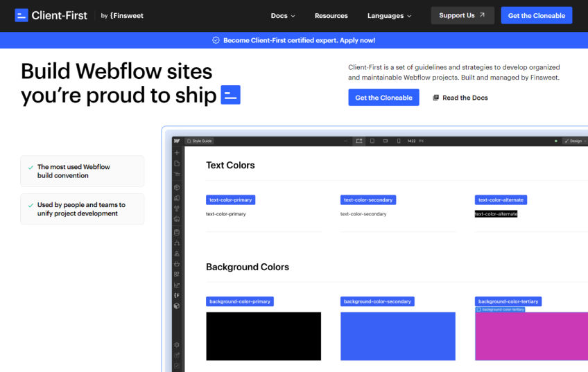Click the plain text-color-secondary sample text
Image resolution: width=588 pixels, height=372 pixels.
363,214
